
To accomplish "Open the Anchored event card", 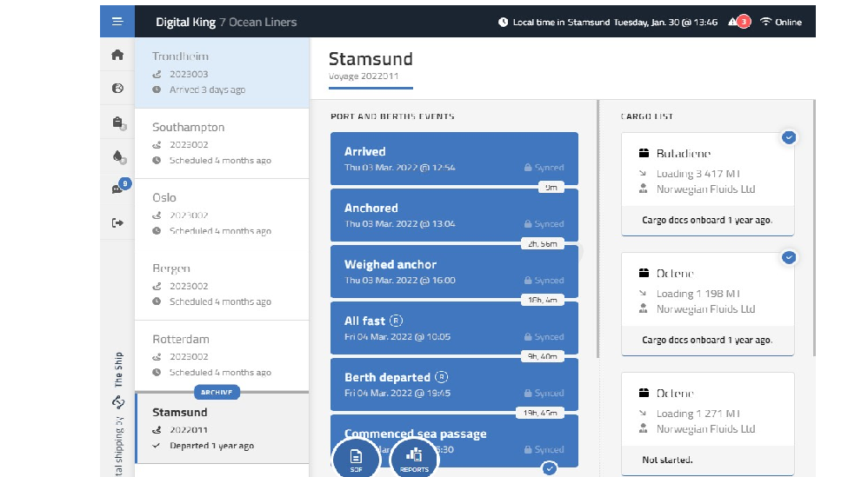I will [x=454, y=215].
